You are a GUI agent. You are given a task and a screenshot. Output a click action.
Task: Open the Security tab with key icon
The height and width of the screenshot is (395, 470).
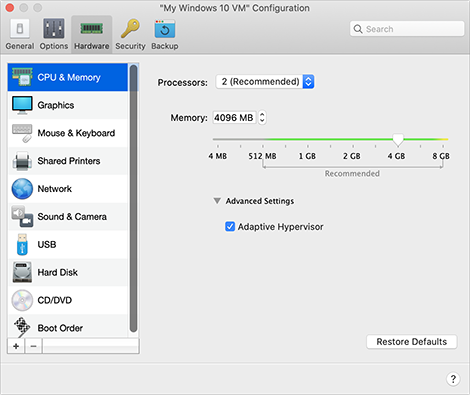pos(130,35)
